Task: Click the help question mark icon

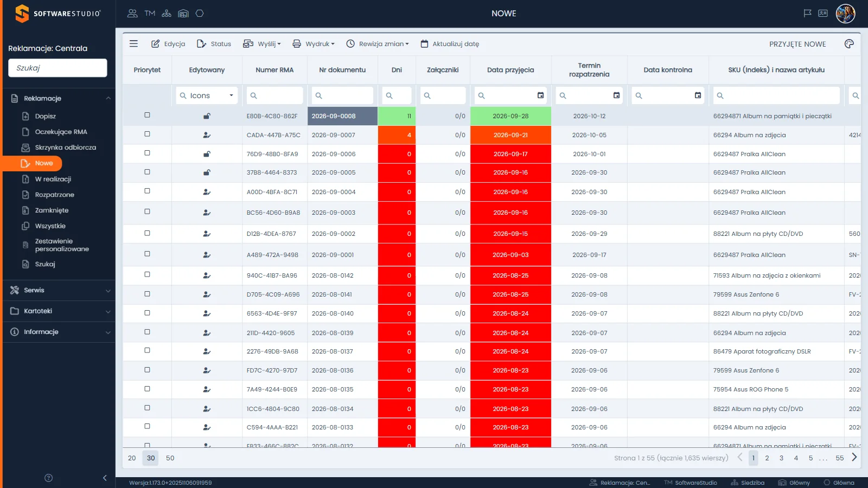Action: (48, 478)
